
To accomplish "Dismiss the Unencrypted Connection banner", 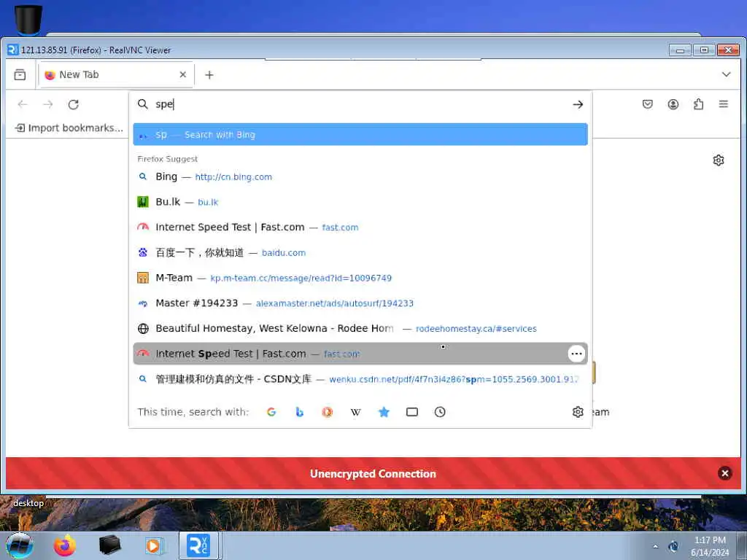I will click(725, 472).
